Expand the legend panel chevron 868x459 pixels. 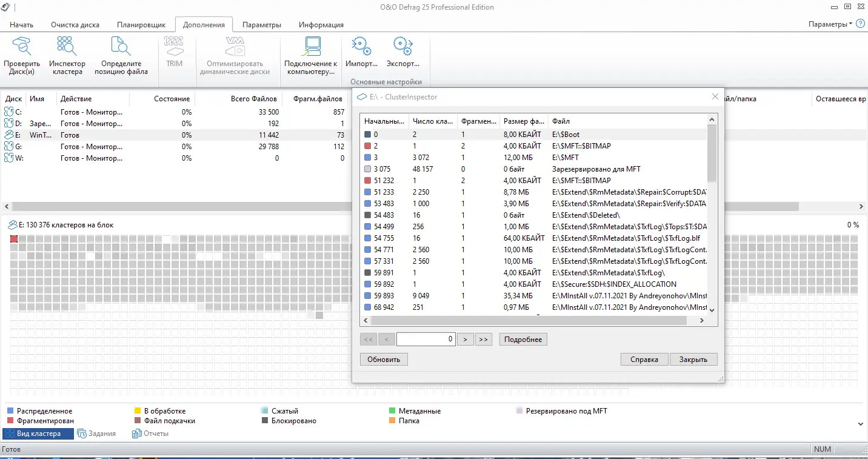click(x=861, y=424)
